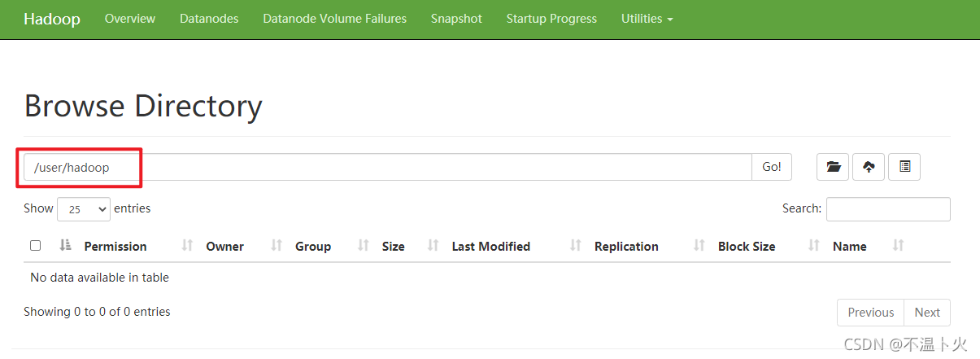
Task: Click the Go! button
Action: [x=772, y=167]
